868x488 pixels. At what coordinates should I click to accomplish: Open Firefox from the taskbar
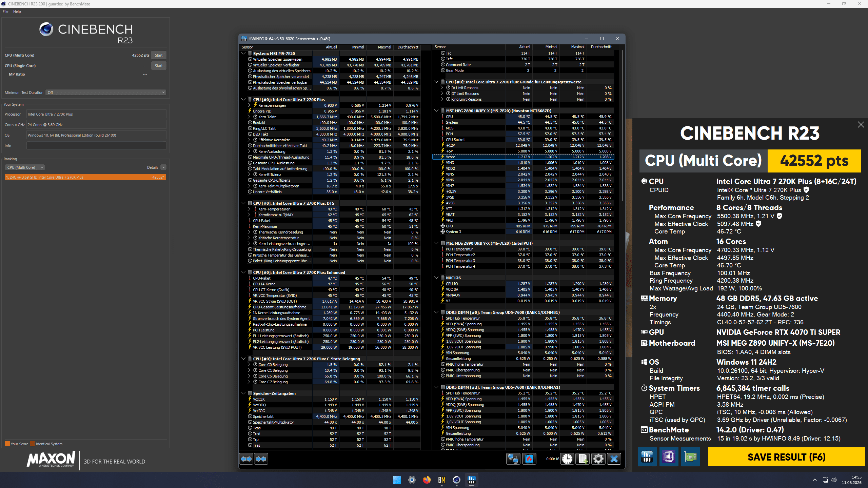[x=427, y=480]
